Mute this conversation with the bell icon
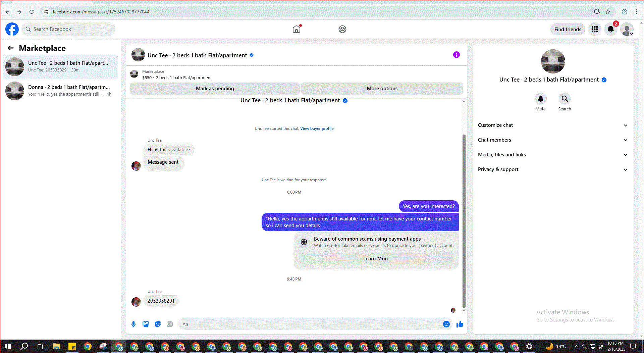This screenshot has width=644, height=353. coord(540,99)
